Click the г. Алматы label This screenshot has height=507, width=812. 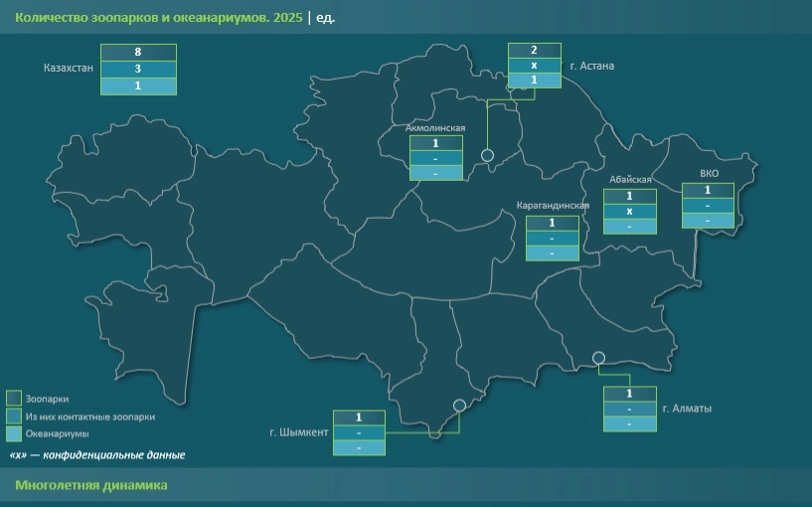(687, 409)
